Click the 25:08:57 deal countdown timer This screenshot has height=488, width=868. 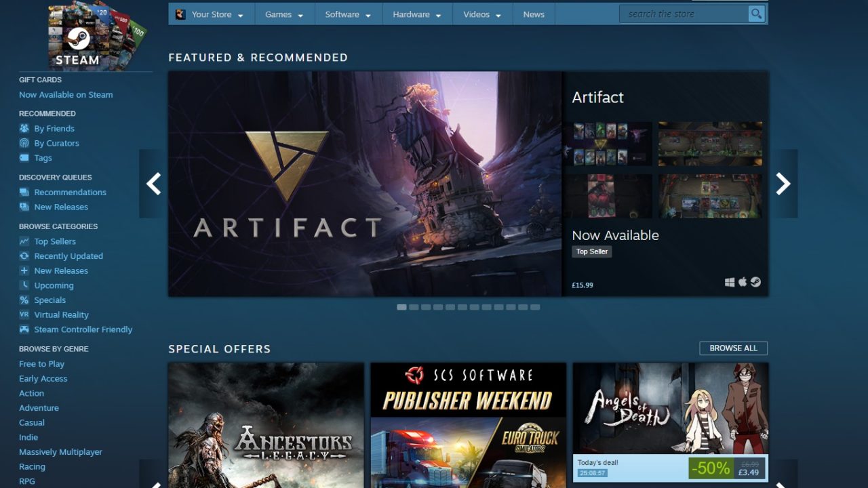tap(593, 473)
